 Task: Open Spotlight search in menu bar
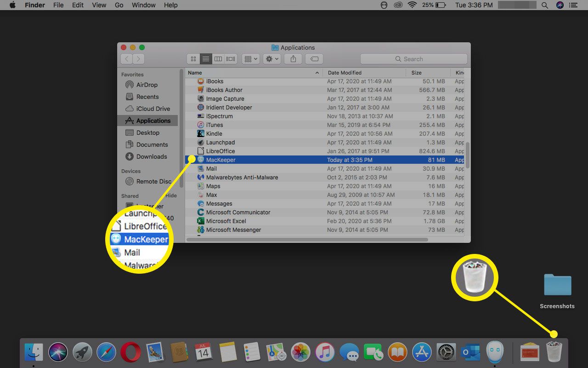pos(545,5)
